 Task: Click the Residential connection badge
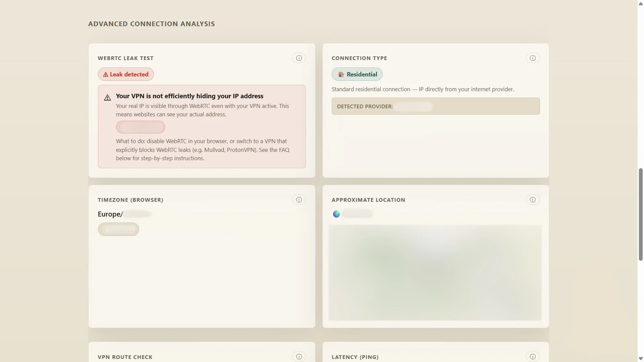[x=357, y=74]
